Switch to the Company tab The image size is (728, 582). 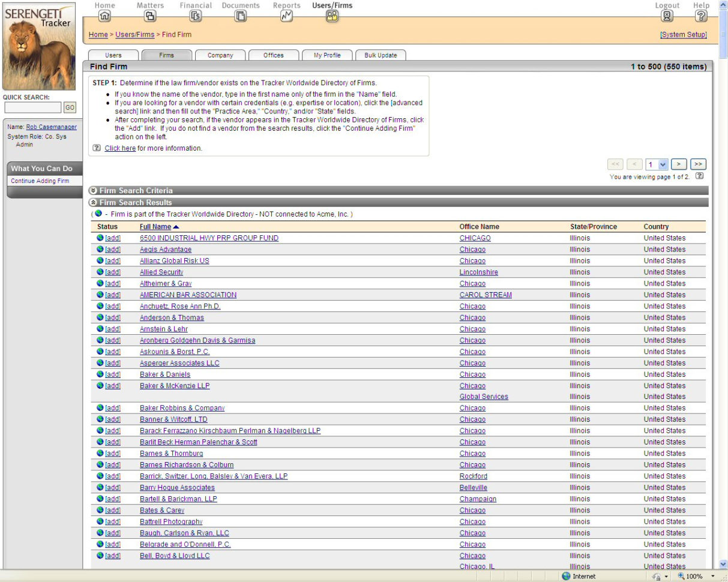point(220,55)
